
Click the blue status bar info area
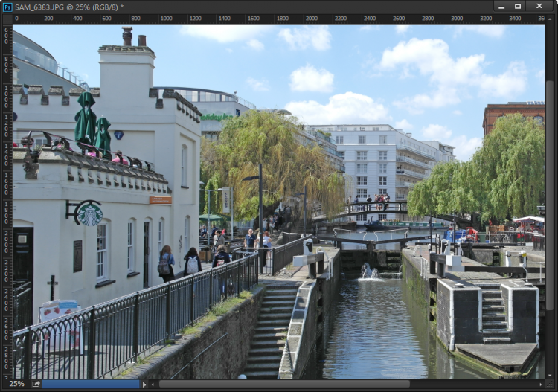click(x=91, y=384)
